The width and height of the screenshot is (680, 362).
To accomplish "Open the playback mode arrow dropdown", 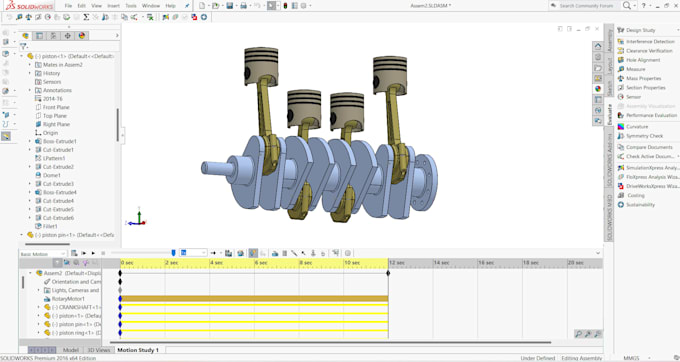I will 220,253.
